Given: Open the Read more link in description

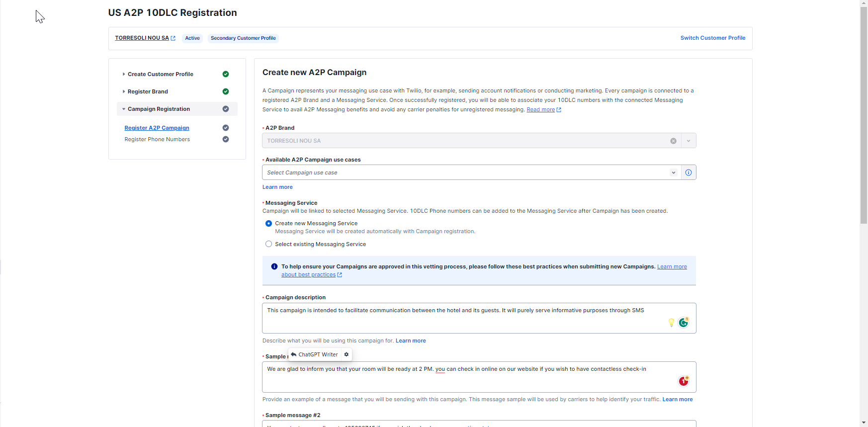Looking at the screenshot, I should click(x=540, y=110).
